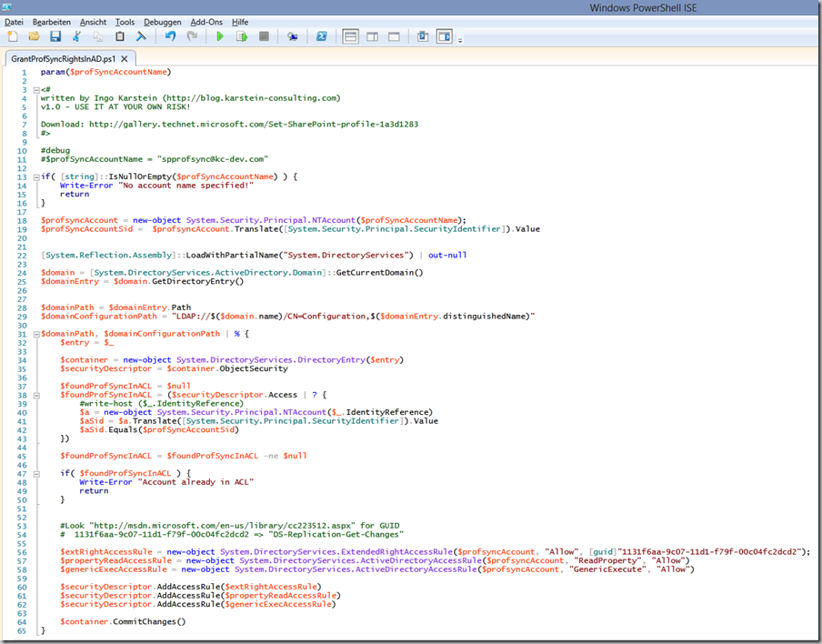The width and height of the screenshot is (822, 644).
Task: Open the Debuggen menu
Action: click(163, 22)
